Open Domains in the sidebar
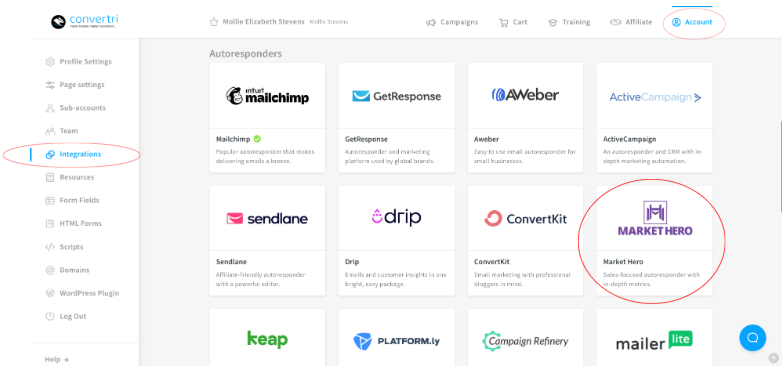 [x=67, y=270]
